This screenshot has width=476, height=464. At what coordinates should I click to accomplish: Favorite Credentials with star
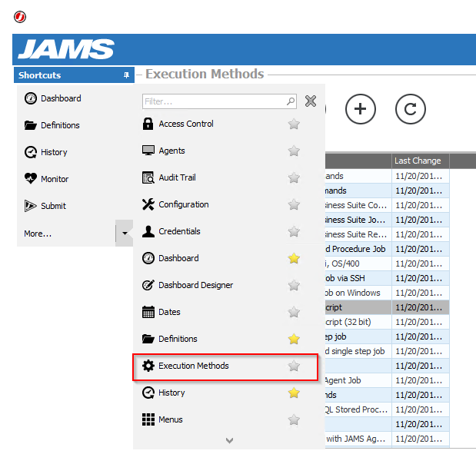coord(294,231)
